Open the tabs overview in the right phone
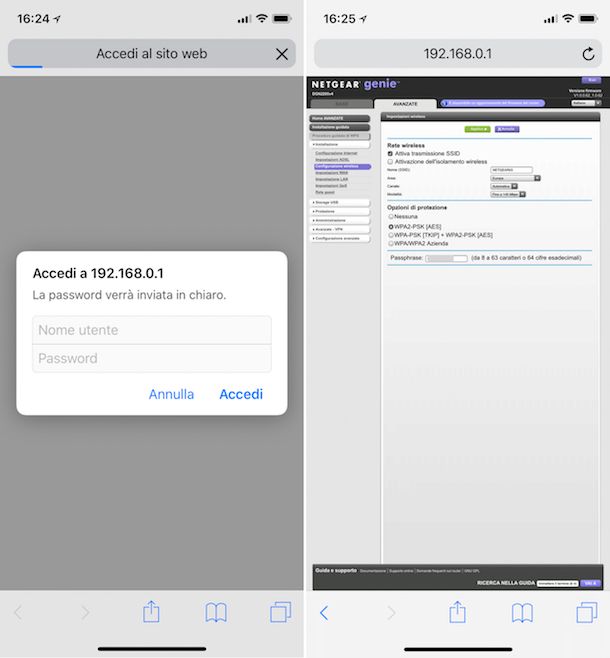This screenshot has height=658, width=610. point(587,612)
